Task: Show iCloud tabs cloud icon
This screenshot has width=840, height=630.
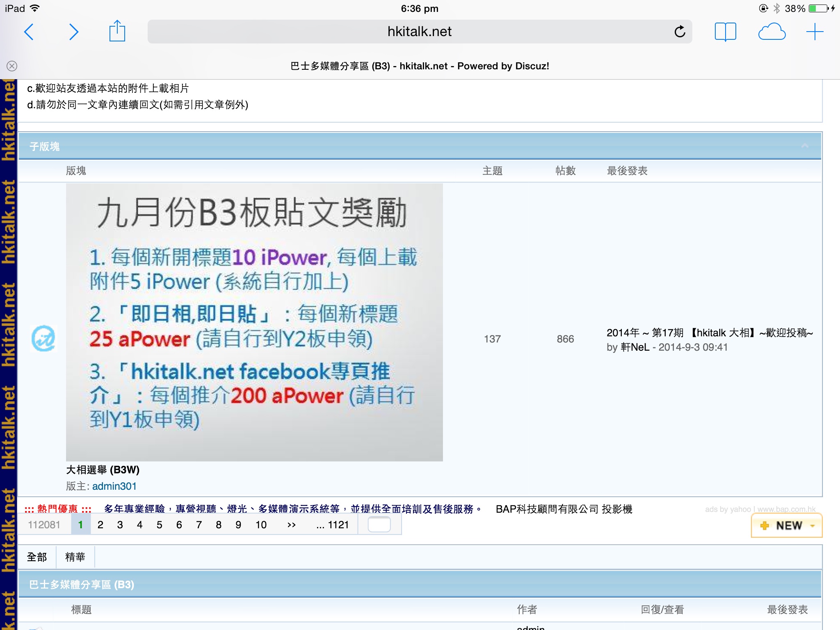Action: click(772, 32)
